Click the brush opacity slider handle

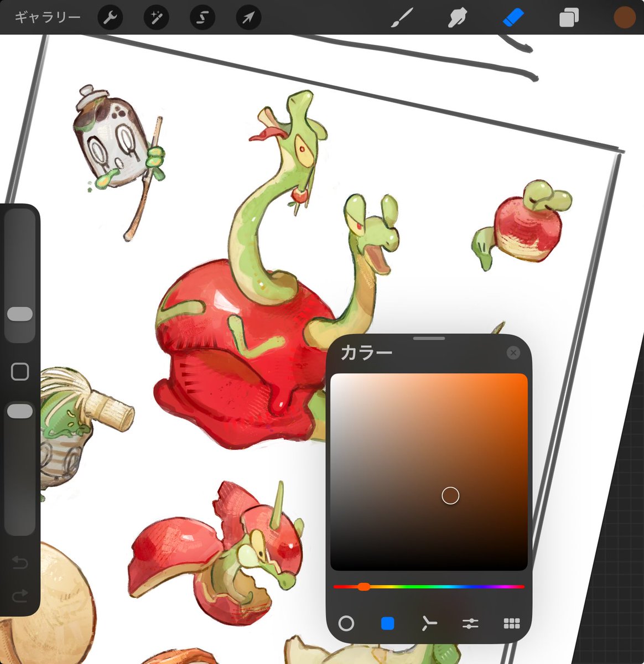(x=20, y=411)
